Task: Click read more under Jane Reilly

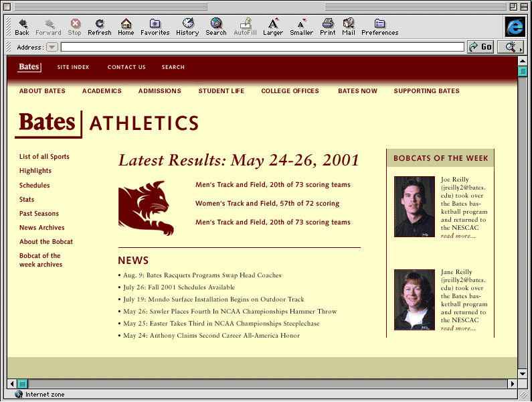Action: tap(458, 328)
